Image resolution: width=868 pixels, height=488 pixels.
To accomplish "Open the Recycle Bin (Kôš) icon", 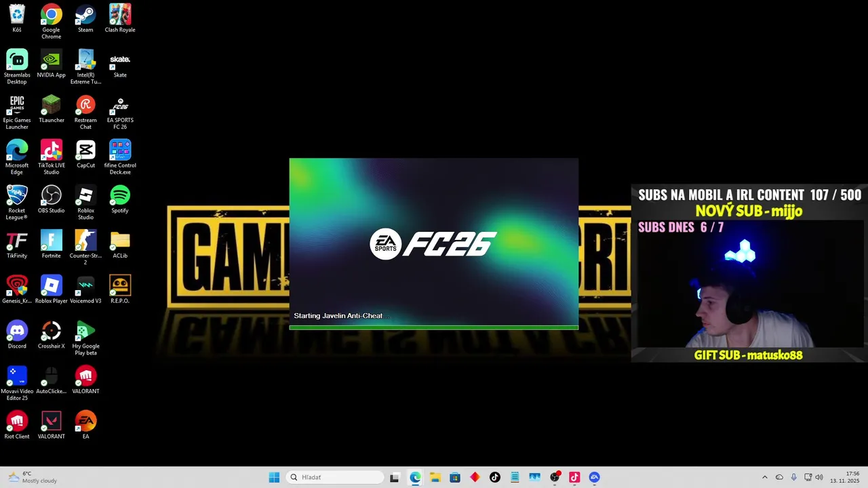I will pos(17,18).
